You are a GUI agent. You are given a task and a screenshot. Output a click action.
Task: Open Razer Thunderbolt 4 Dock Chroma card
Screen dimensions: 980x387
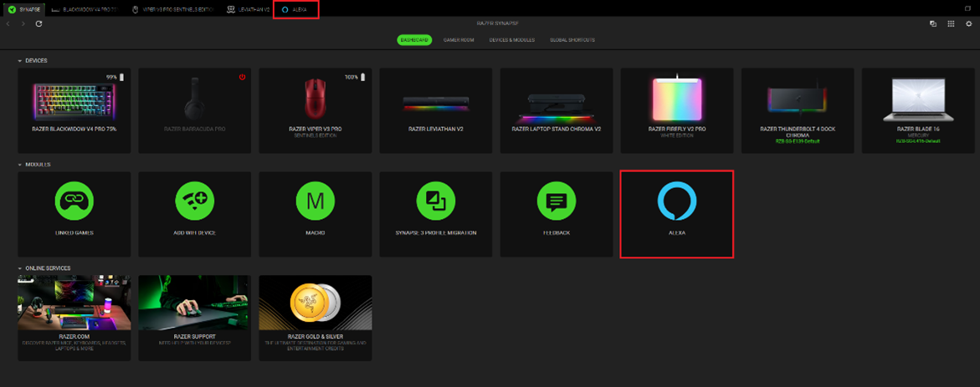pyautogui.click(x=798, y=110)
